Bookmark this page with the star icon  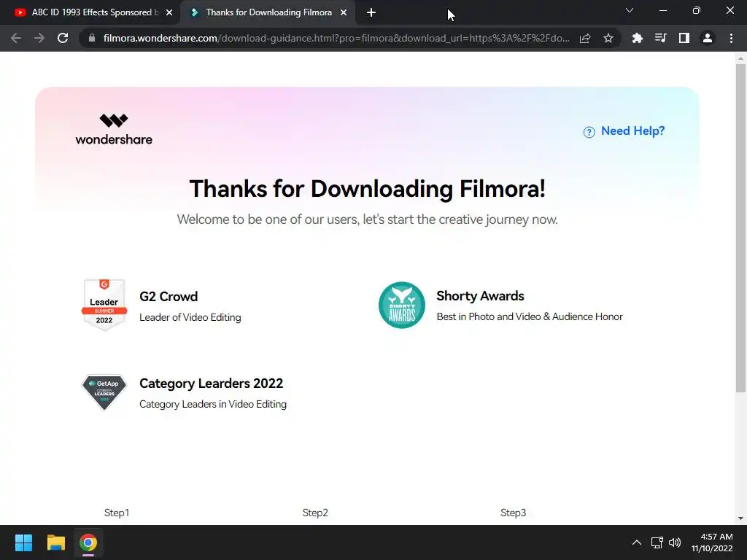(608, 38)
